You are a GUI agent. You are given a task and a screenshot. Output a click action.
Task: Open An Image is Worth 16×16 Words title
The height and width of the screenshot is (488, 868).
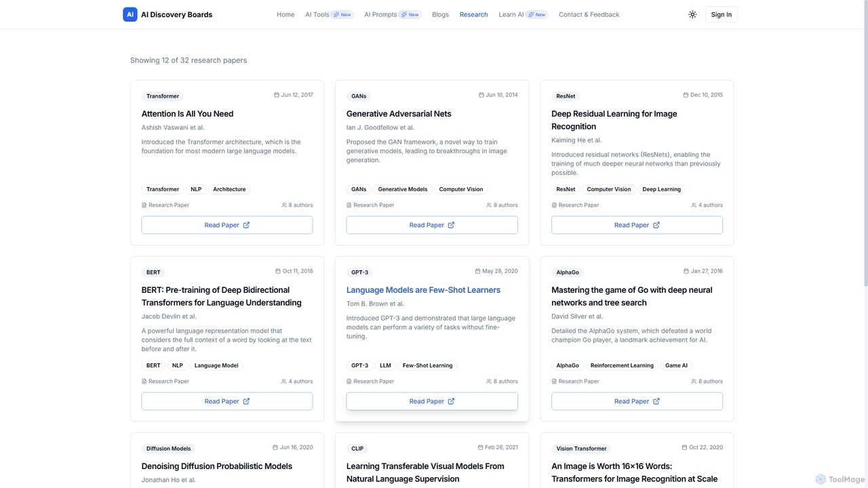[x=634, y=472]
